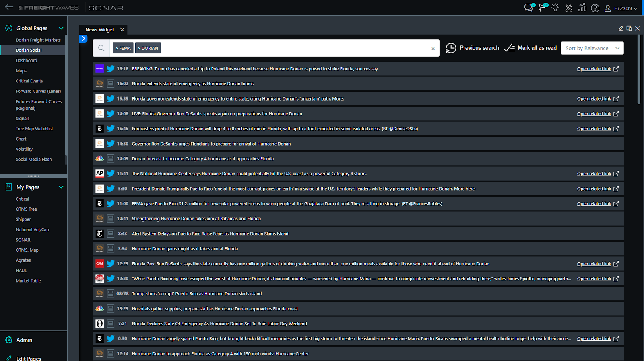The width and height of the screenshot is (644, 361).
Task: Click NYT logo on 8:43 Alert System row
Action: click(x=99, y=234)
